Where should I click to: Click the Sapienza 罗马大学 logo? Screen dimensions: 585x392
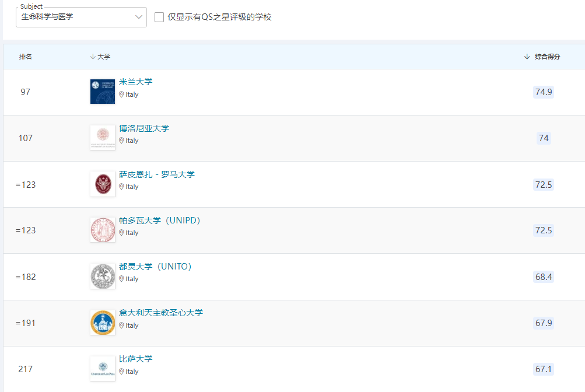pyautogui.click(x=103, y=184)
